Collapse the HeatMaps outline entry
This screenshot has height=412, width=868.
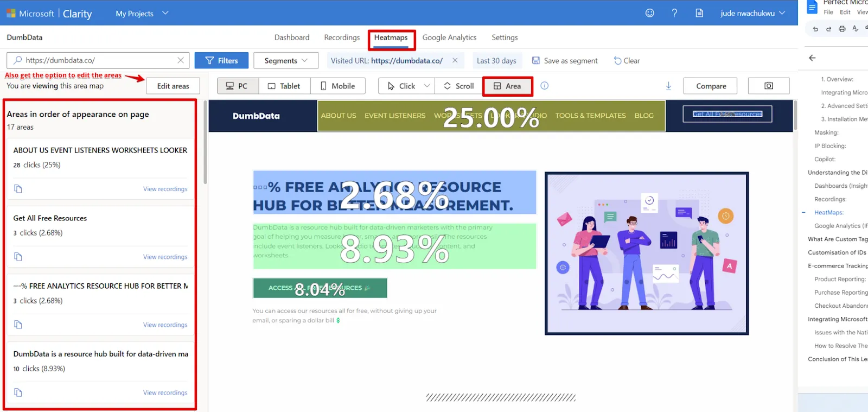pos(804,213)
